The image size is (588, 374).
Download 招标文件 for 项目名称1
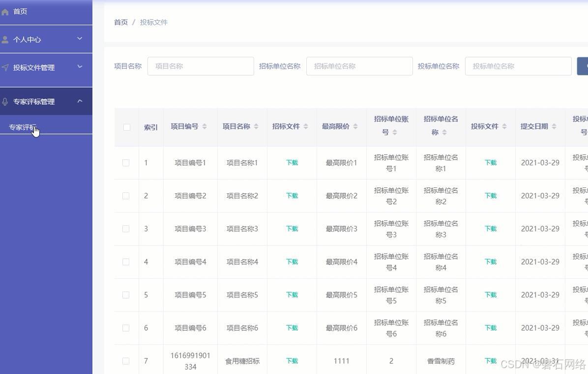click(x=292, y=162)
